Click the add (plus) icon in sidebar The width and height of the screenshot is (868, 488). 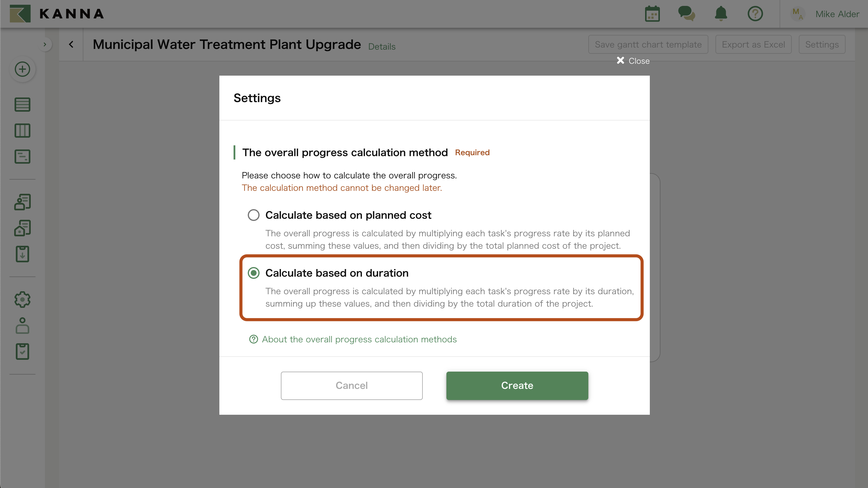coord(22,69)
